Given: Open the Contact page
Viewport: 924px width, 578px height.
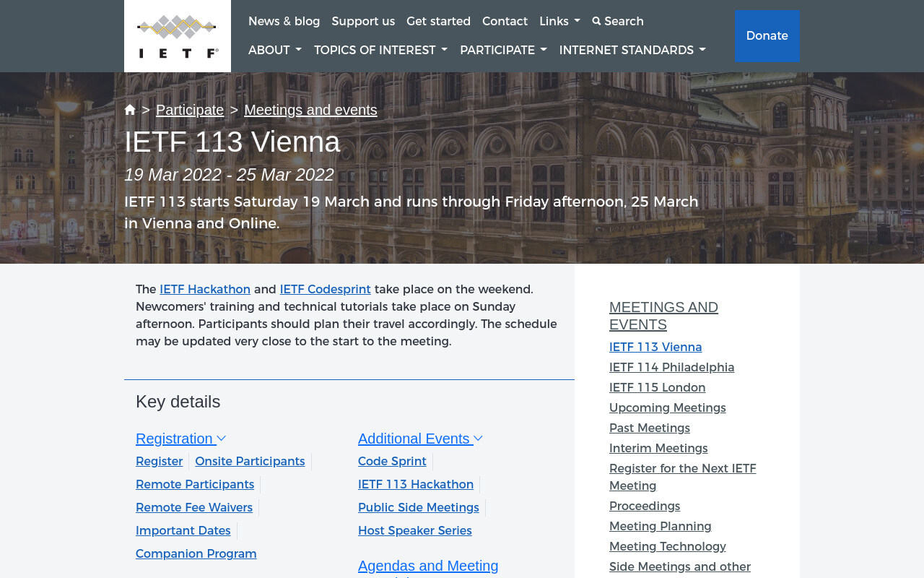Looking at the screenshot, I should [505, 21].
